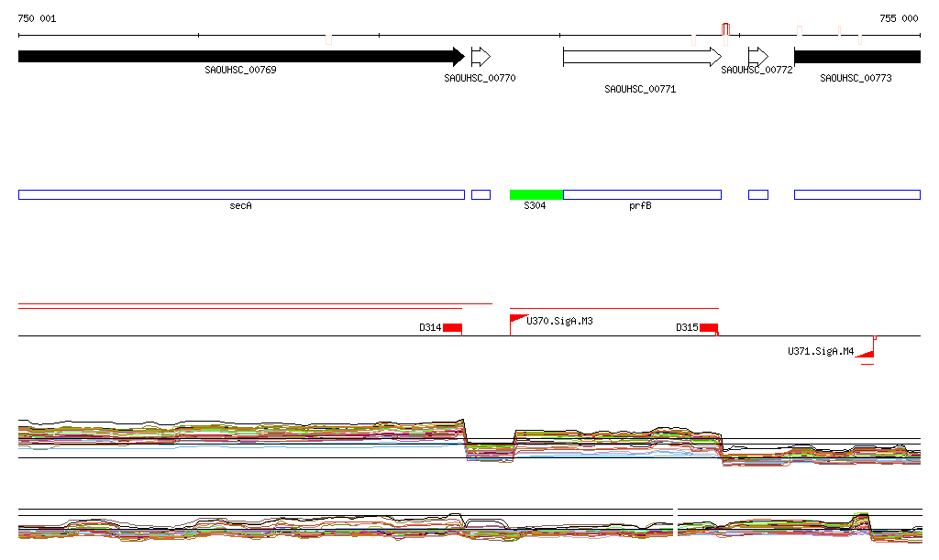Click the prfB label

point(640,206)
